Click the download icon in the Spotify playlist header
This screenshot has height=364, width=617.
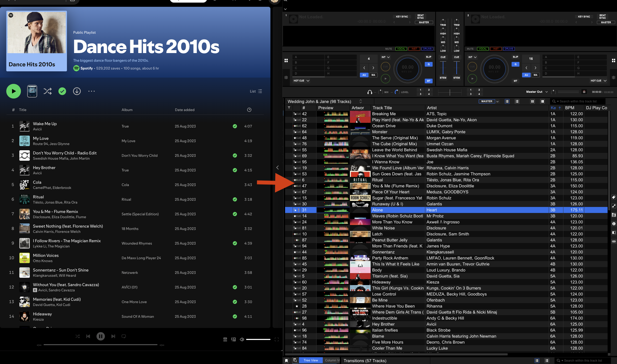77,91
